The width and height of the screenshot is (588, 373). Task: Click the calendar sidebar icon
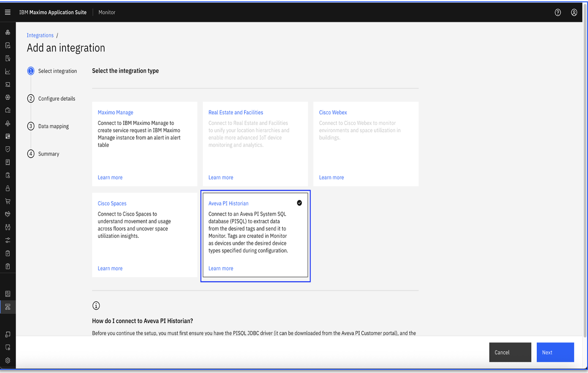(8, 136)
